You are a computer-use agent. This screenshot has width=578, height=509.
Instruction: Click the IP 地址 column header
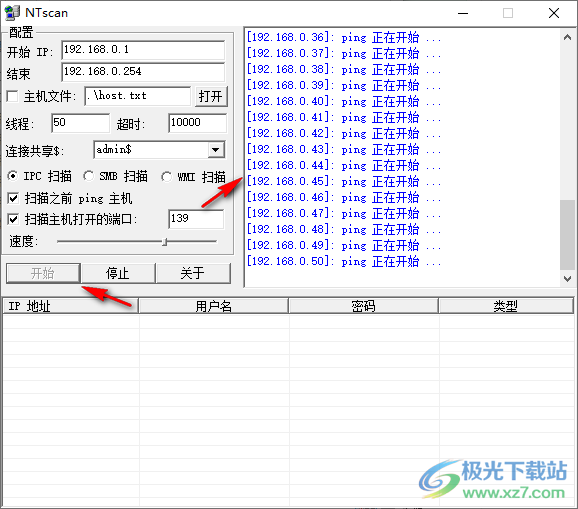(71, 306)
